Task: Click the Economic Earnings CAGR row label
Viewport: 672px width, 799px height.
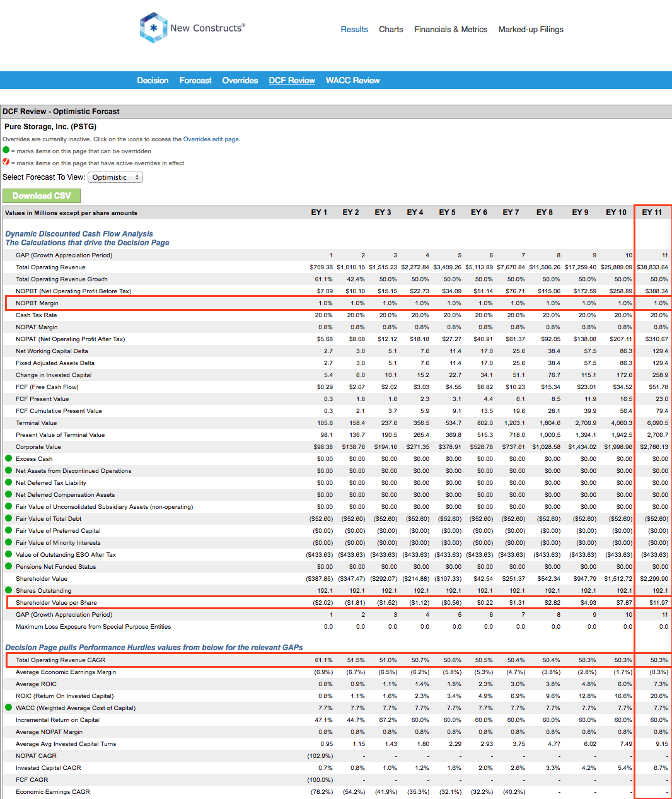Action: [x=53, y=791]
